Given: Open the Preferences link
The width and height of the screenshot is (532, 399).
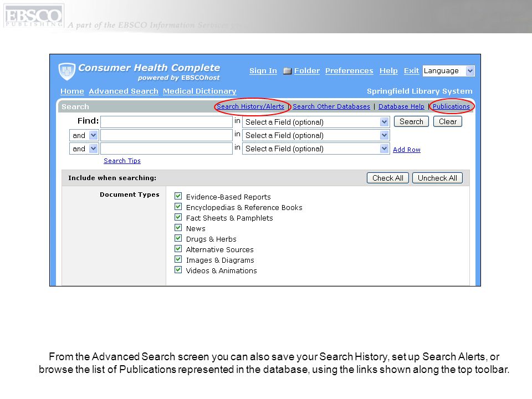Looking at the screenshot, I should pos(349,71).
